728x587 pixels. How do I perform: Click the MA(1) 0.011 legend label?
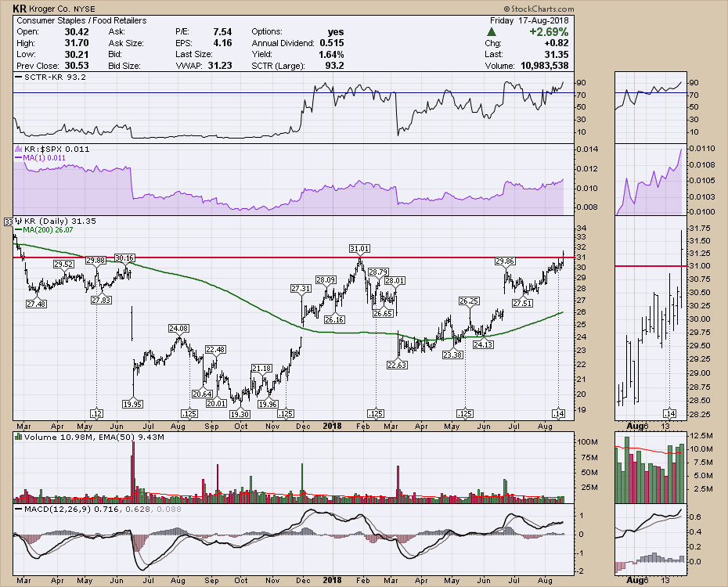click(x=45, y=158)
